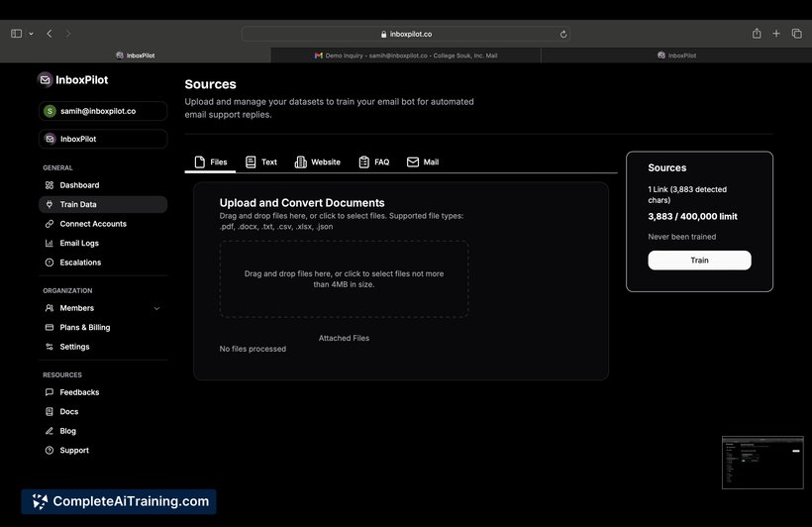The image size is (812, 527).
Task: Click the file drag and drop upload area
Action: [344, 278]
